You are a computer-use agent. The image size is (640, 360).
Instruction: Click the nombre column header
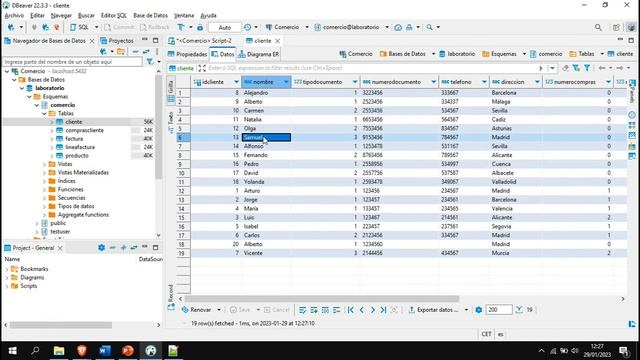266,82
